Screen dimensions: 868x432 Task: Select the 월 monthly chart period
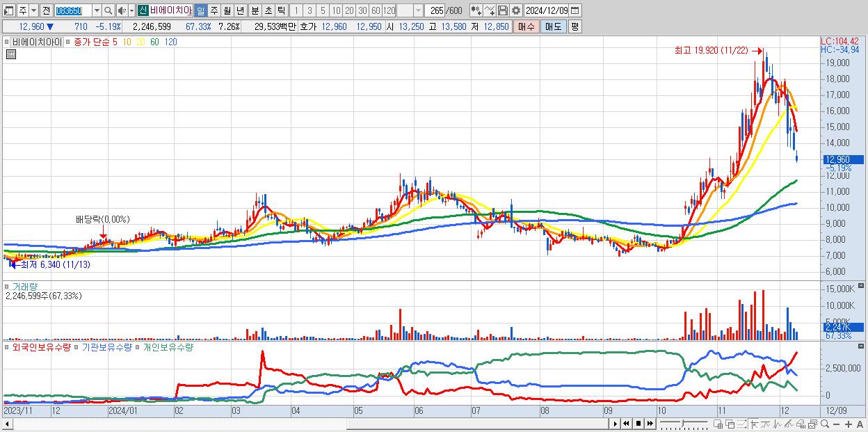pos(227,10)
